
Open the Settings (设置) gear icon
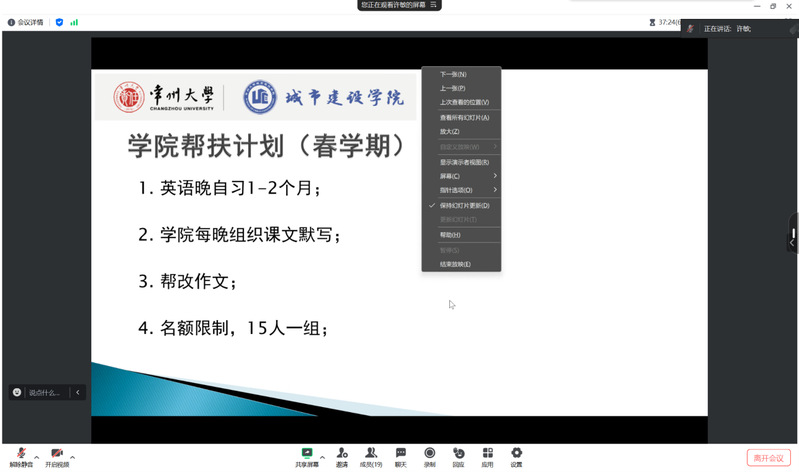point(516,453)
